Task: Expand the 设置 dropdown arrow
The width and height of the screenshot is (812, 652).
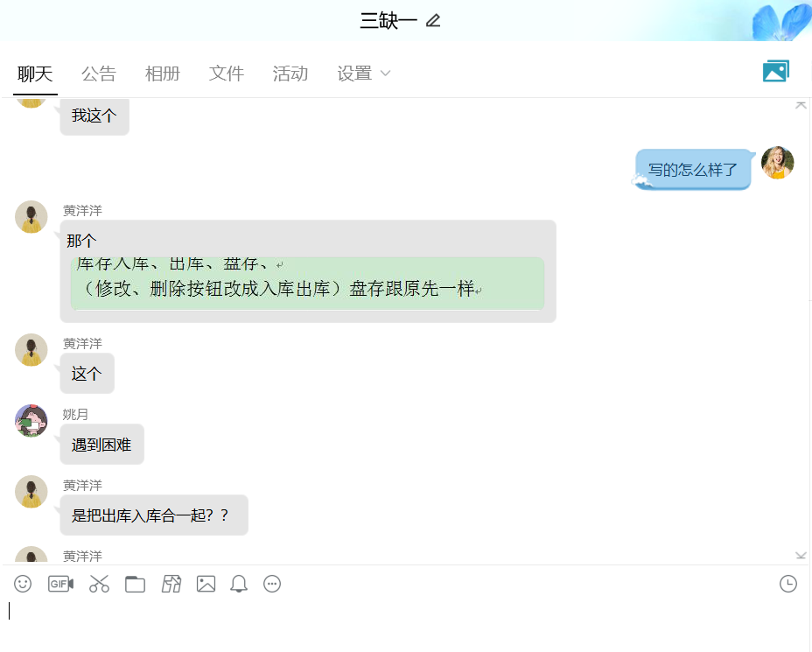Action: tap(385, 74)
